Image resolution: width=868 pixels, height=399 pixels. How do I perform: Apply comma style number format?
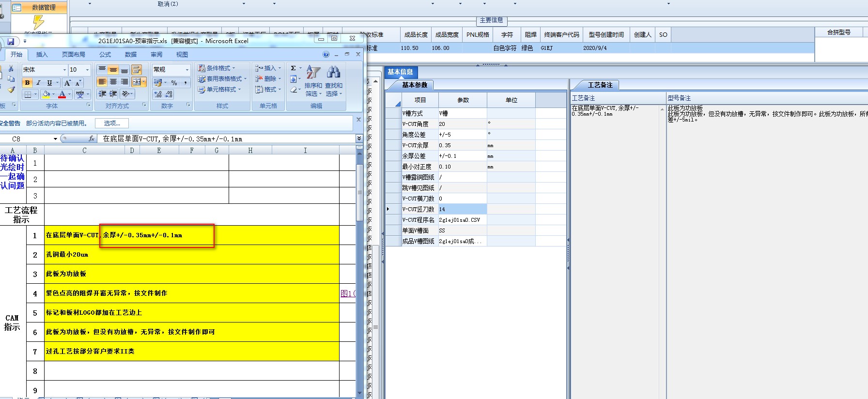186,83
